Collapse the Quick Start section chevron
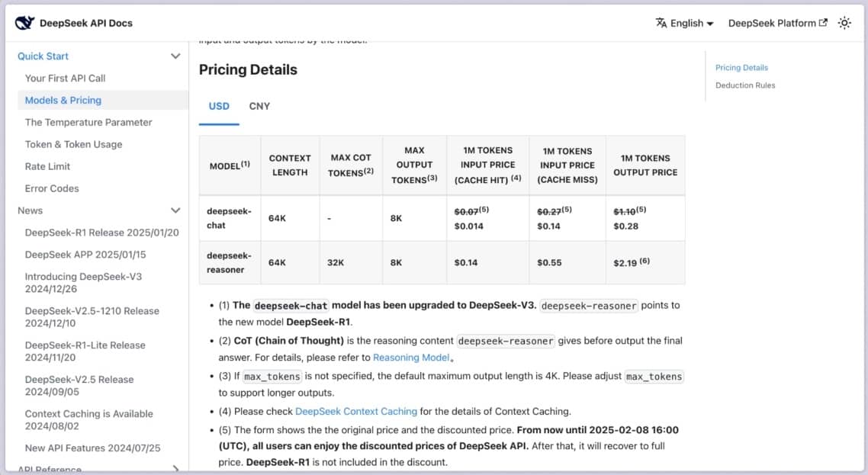The height and width of the screenshot is (475, 868). coord(175,56)
